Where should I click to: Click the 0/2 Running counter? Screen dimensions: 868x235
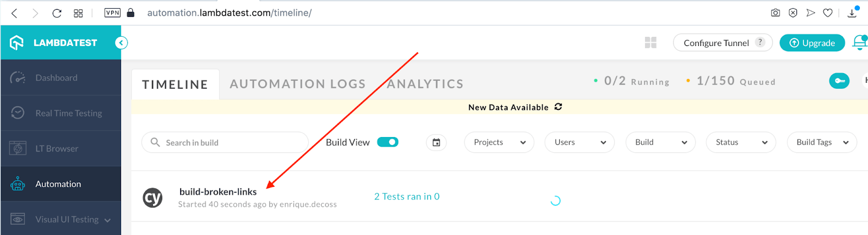click(632, 81)
